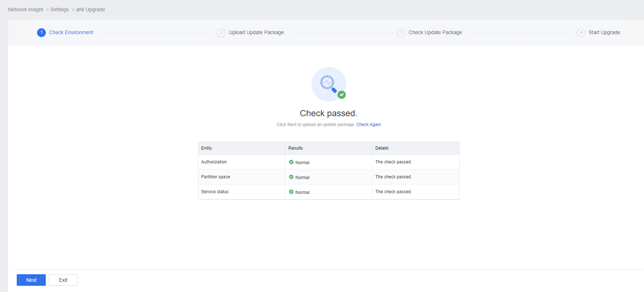Click the step 3 number circle

[401, 33]
